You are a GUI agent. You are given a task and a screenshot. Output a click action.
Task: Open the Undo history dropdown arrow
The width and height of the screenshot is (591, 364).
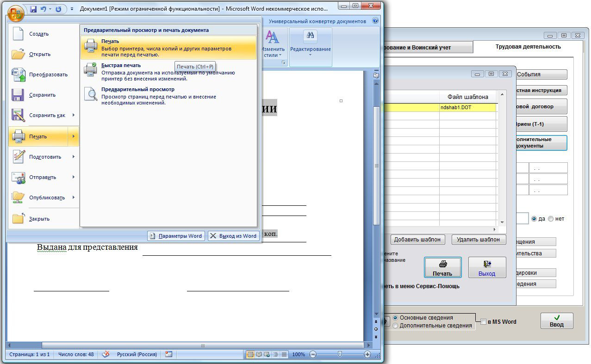pos(50,9)
